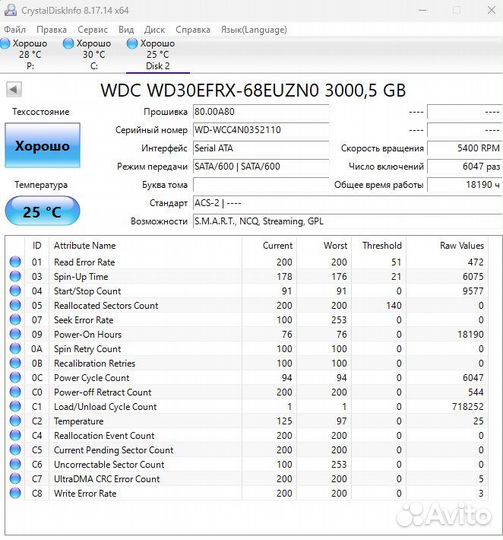The width and height of the screenshot is (503, 540).
Task: Click the 18190 ч power-on hours field
Action: click(x=464, y=185)
